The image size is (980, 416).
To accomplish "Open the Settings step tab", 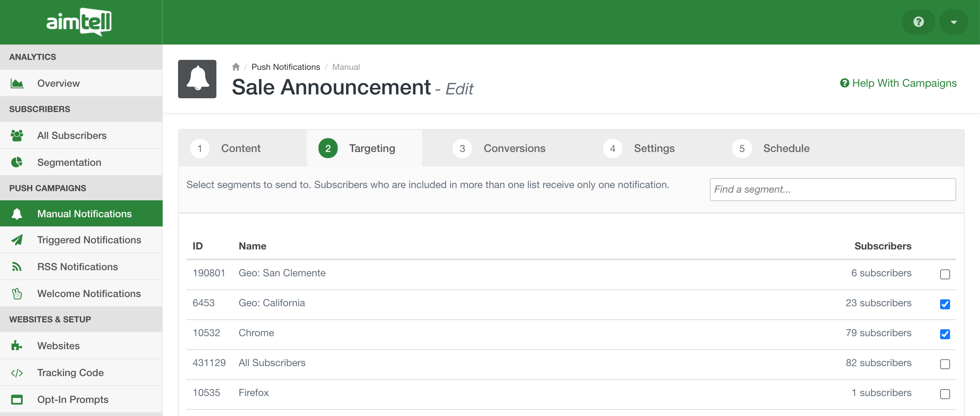I will [654, 148].
